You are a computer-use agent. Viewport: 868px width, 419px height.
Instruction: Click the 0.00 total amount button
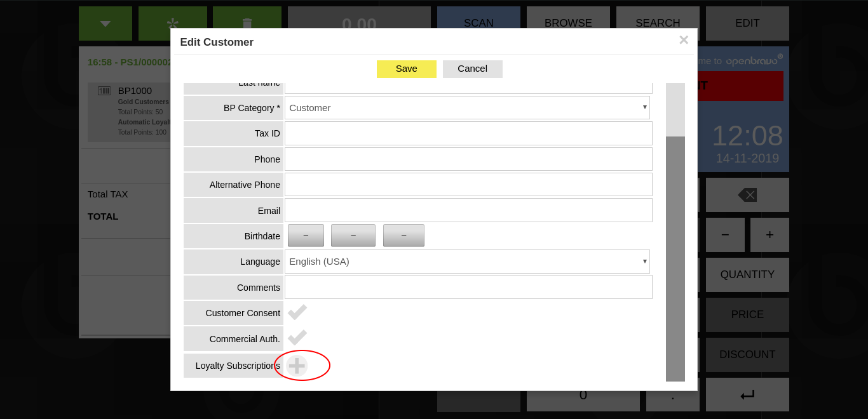[x=359, y=23]
